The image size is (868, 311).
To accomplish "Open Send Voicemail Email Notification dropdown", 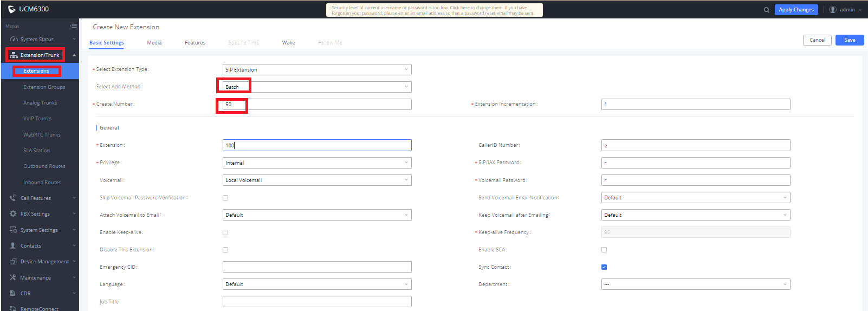I will [696, 197].
